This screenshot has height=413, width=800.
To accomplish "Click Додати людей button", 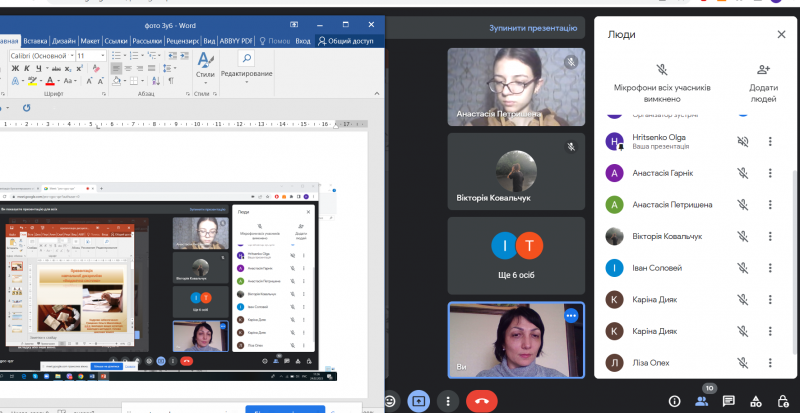I will pos(763,84).
